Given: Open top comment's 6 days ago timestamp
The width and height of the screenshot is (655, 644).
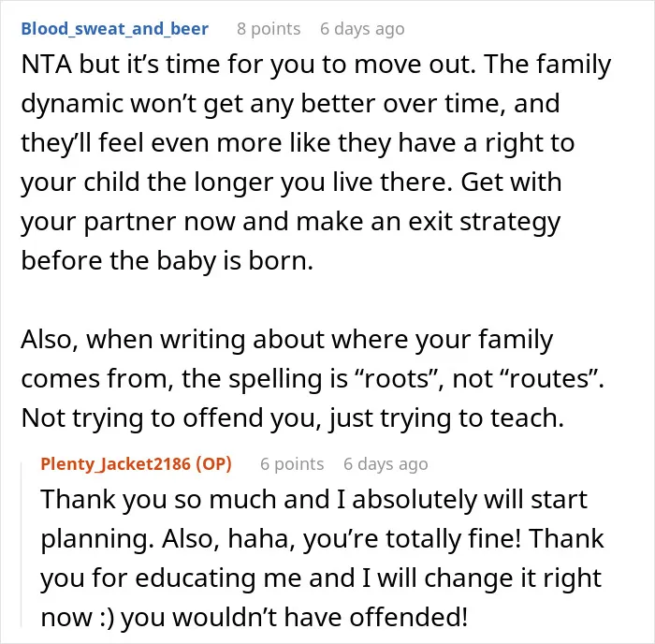Looking at the screenshot, I should point(362,29).
